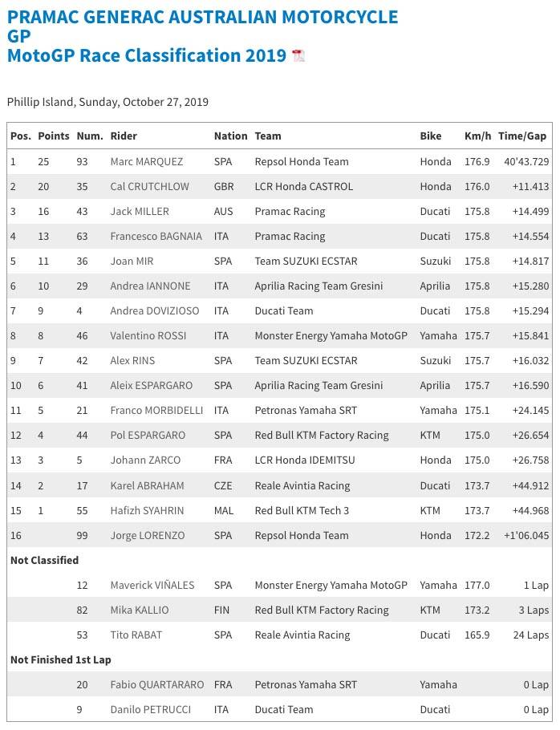Click the Nation column header
Viewport: 560px width, 730px height.
coord(230,136)
